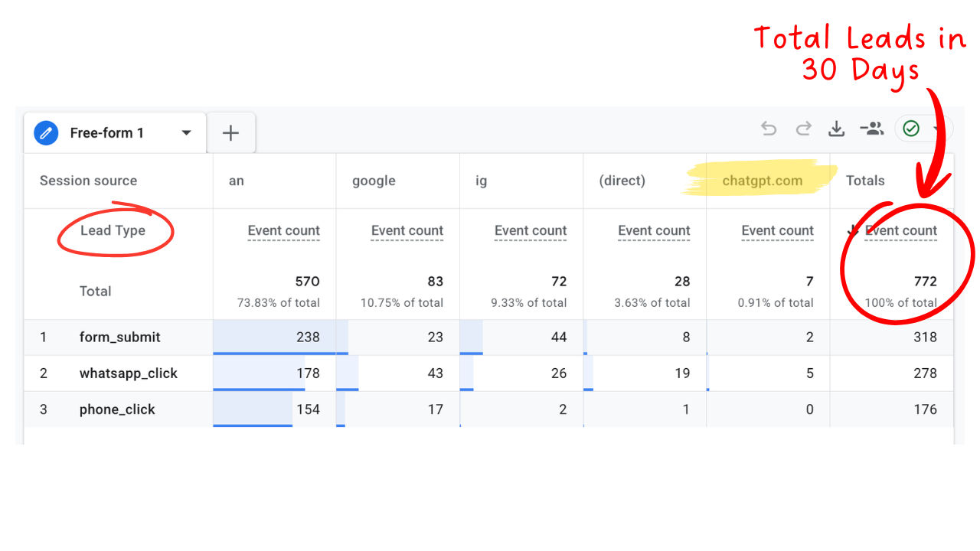Open the Free-form 1 tab dropdown arrow
This screenshot has width=980, height=551.
186,133
